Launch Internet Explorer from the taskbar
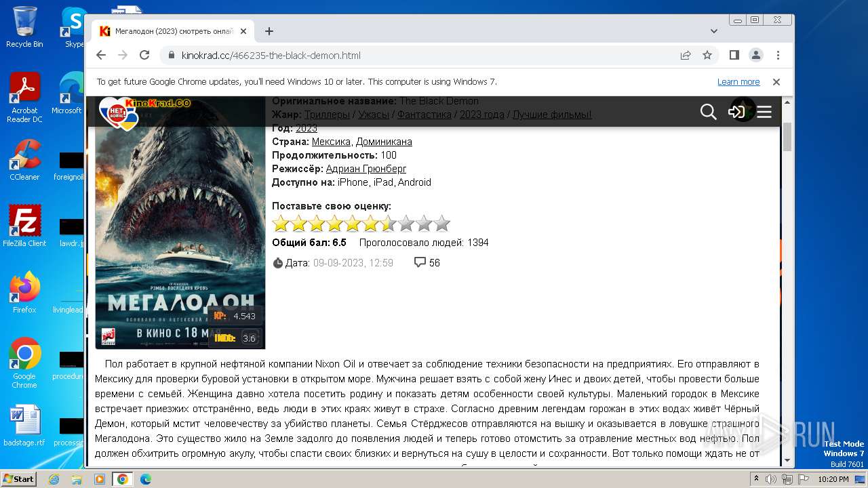 tap(54, 479)
